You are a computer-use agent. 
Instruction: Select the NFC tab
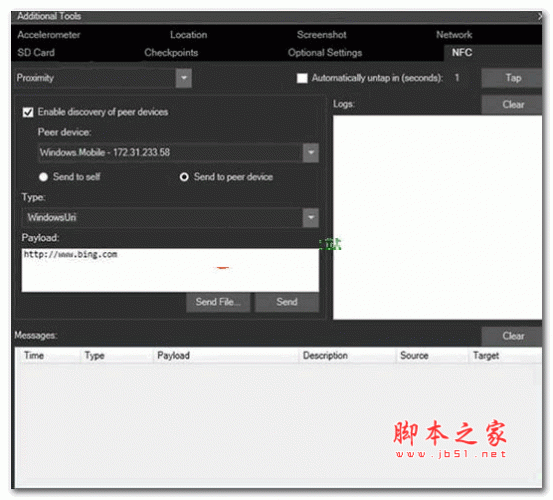click(493, 53)
